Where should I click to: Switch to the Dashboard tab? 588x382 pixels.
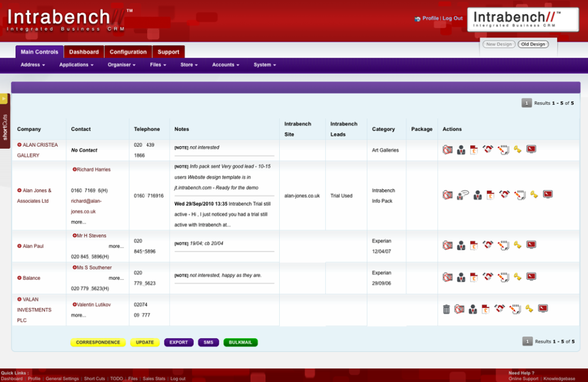[x=84, y=52]
